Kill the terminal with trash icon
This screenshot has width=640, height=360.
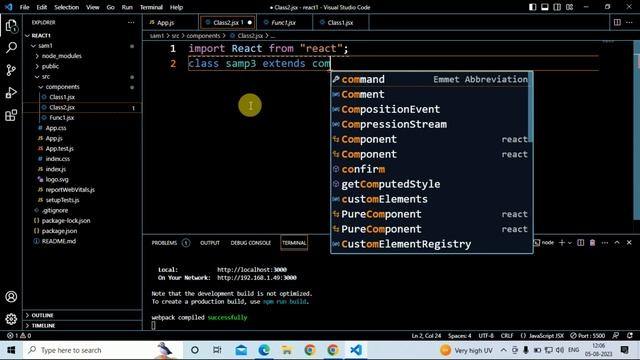[592, 242]
